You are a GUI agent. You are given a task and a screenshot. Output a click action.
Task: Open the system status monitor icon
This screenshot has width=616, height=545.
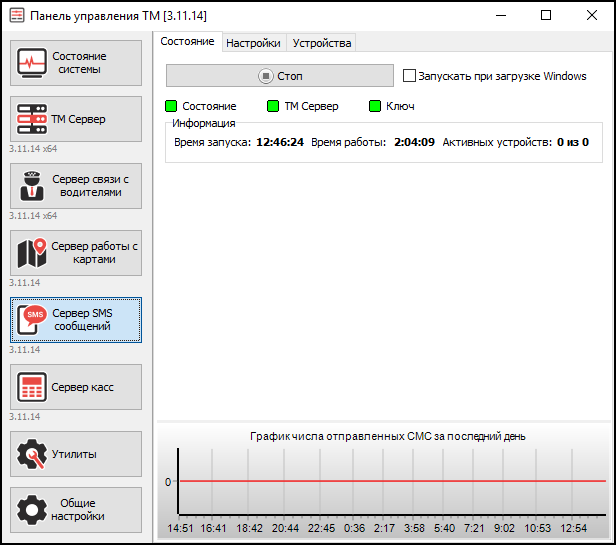pyautogui.click(x=32, y=63)
